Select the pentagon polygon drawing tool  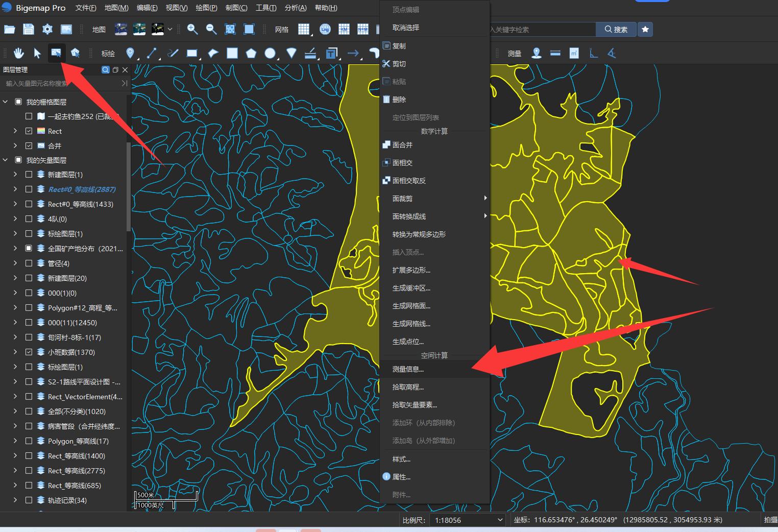251,53
